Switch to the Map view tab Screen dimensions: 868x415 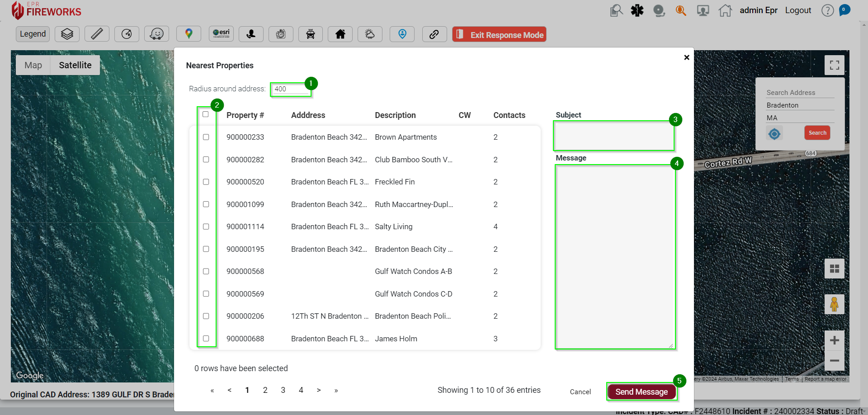tap(33, 65)
